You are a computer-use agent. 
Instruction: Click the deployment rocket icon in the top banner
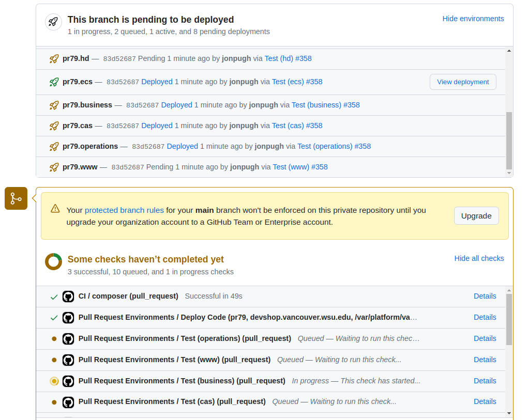click(53, 22)
